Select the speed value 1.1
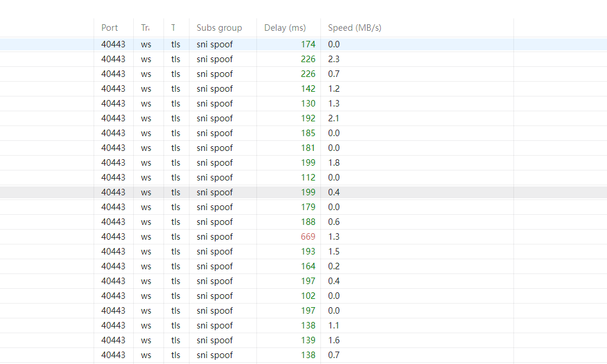This screenshot has height=364, width=607. 333,326
